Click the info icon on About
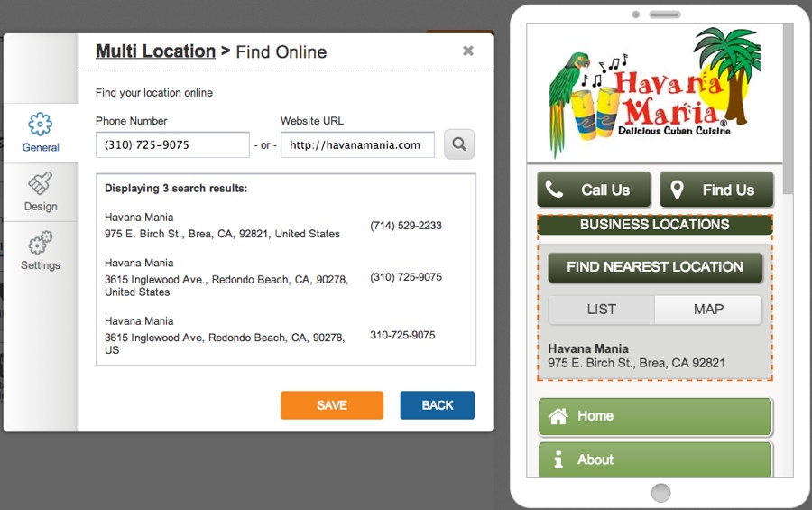 tap(558, 459)
